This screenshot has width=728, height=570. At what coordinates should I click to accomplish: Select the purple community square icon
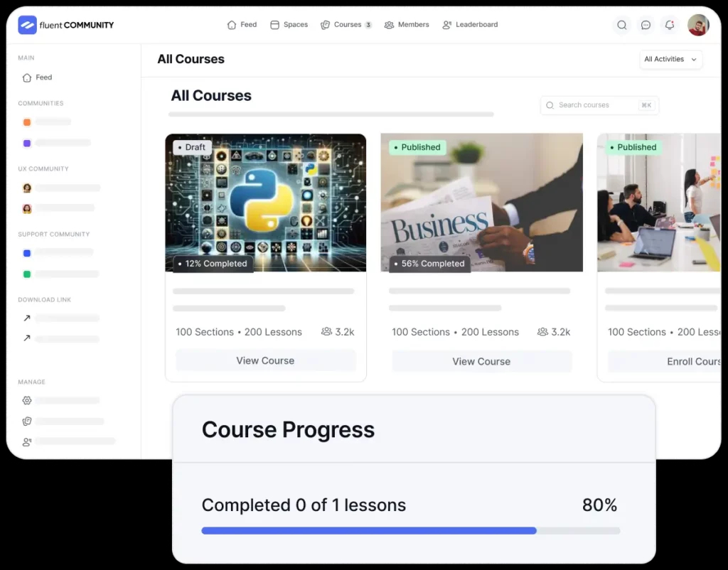click(x=27, y=144)
